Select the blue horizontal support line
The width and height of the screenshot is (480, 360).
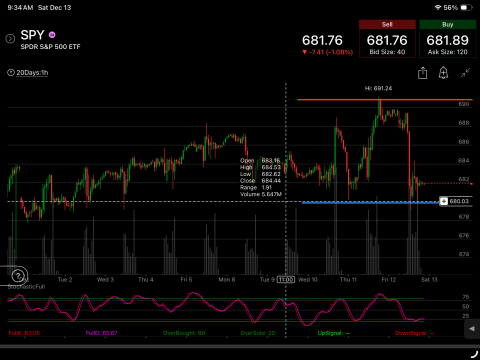pyautogui.click(x=371, y=202)
